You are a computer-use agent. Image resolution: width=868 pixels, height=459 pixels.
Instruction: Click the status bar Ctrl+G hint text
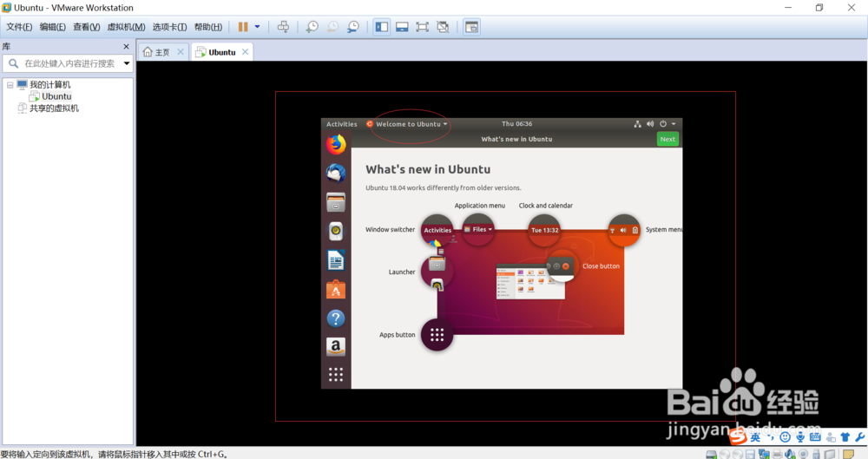(x=114, y=454)
